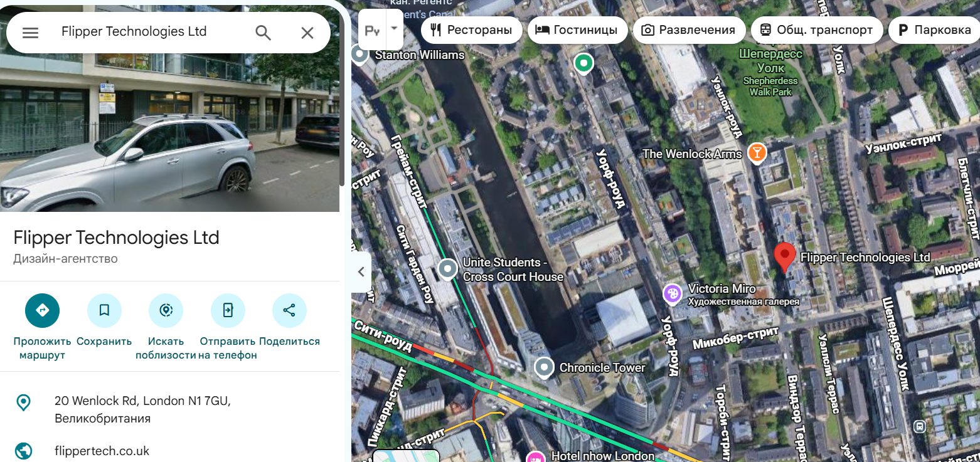
Task: Select the Гостиницы hotels chip
Action: tap(577, 30)
